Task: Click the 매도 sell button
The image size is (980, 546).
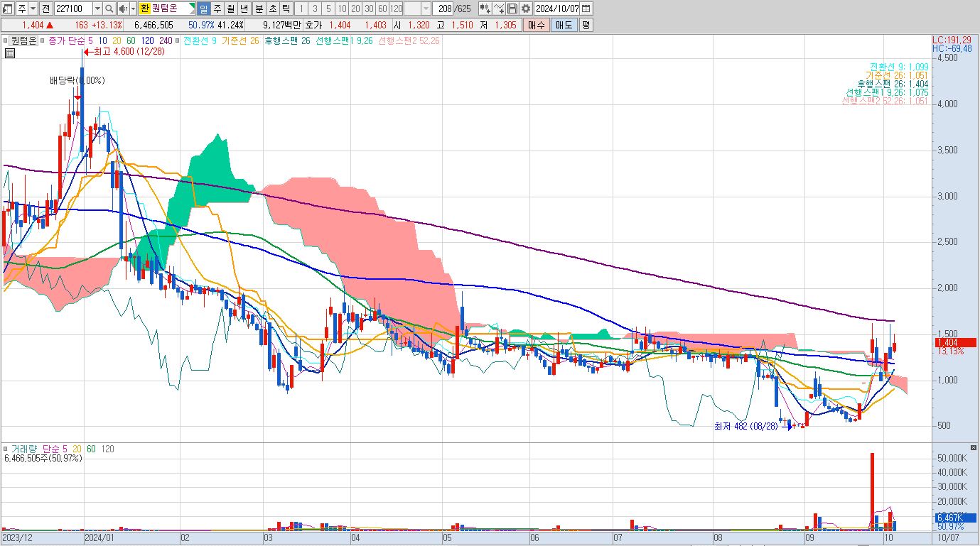Action: 564,25
